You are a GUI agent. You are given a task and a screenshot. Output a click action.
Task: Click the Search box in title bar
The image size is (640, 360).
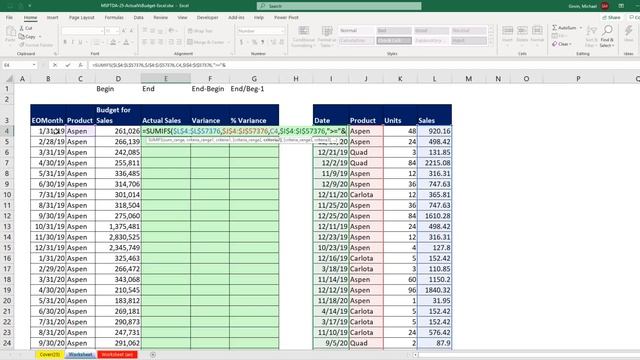point(339,6)
